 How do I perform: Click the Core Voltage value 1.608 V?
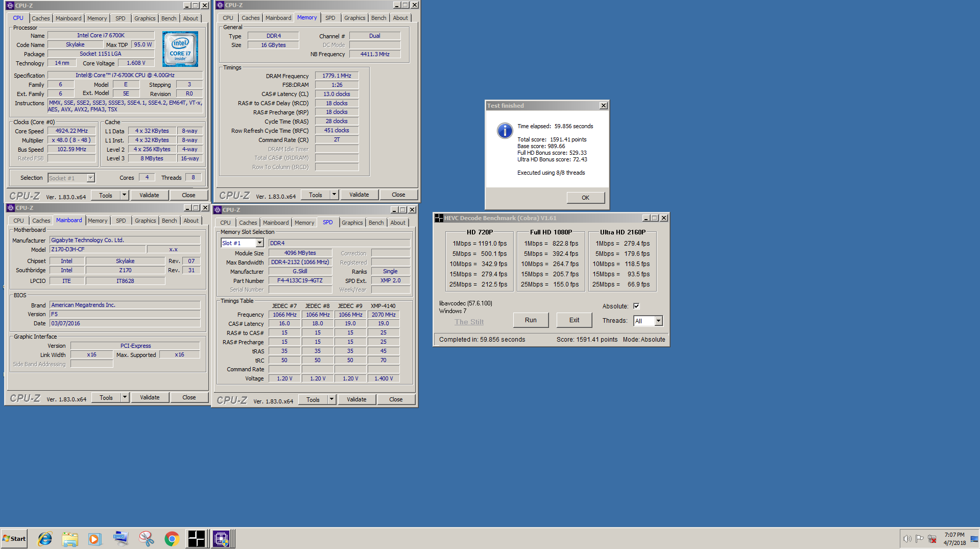(x=136, y=63)
